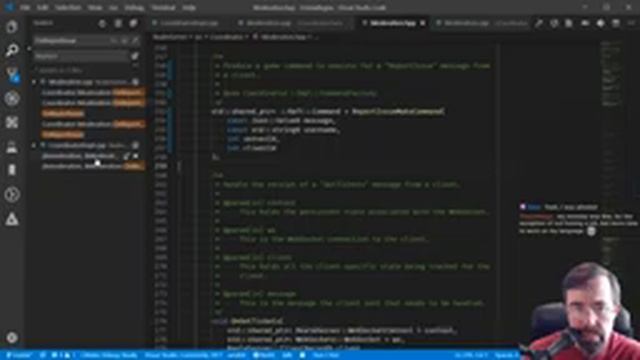640x360 pixels.
Task: Dismiss the hovered search result row
Action: point(136,156)
